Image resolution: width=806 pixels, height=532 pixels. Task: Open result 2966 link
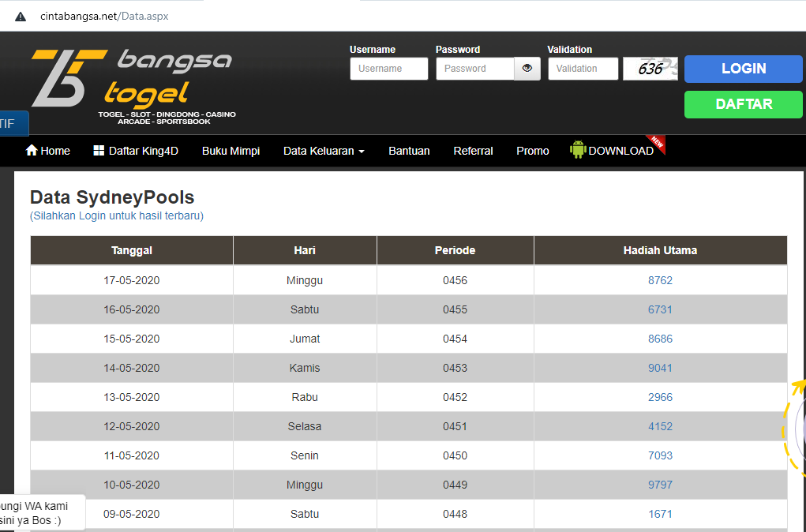(x=660, y=397)
